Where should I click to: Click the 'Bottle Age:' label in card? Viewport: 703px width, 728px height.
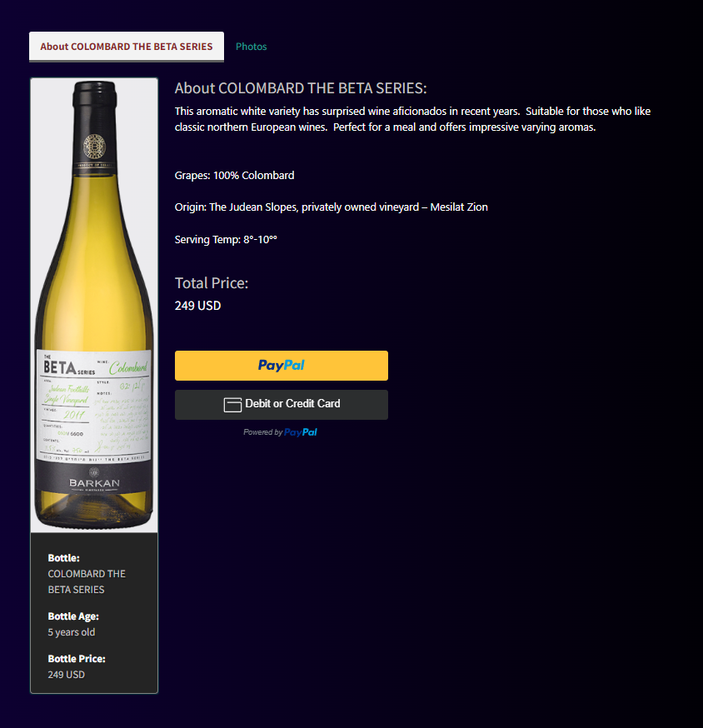point(73,616)
